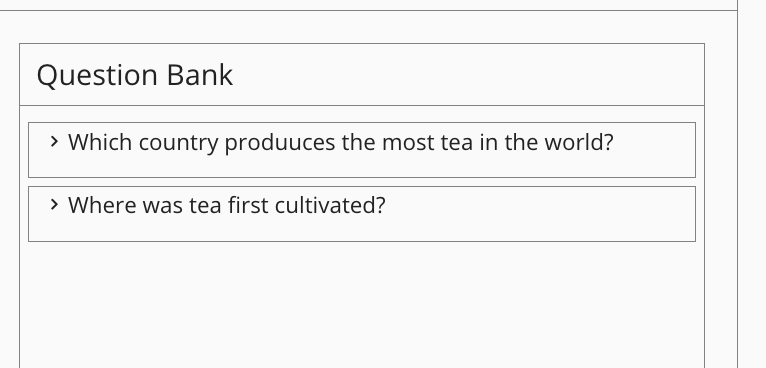766x368 pixels.
Task: Click the word 'cultivated?' in second question
Action: pyautogui.click(x=330, y=205)
